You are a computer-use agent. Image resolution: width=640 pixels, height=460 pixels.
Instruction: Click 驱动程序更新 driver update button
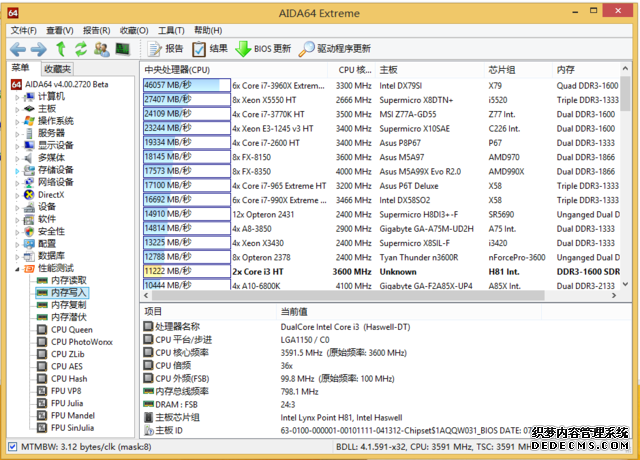click(335, 49)
